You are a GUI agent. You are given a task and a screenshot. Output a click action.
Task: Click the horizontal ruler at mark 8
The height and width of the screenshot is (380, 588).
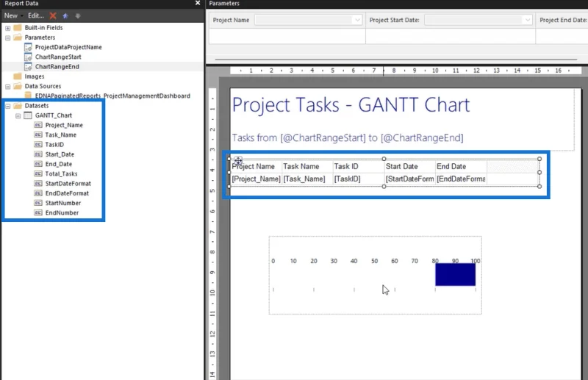pos(394,71)
